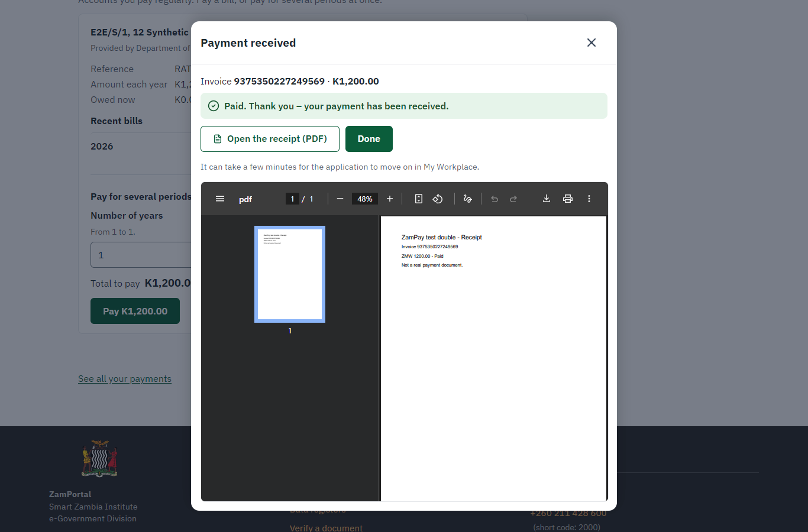The width and height of the screenshot is (808, 532).
Task: Click the Zambia coat of arms logo
Action: coord(99,459)
